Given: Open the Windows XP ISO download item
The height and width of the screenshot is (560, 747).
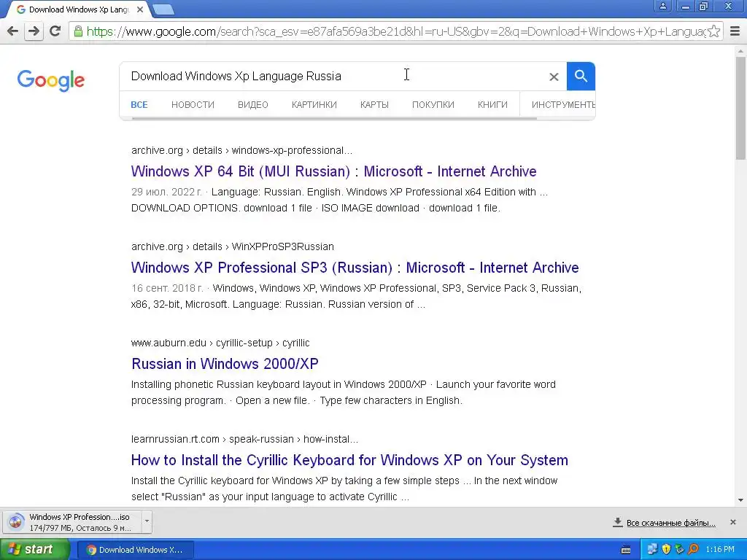Looking at the screenshot, I should [71, 522].
